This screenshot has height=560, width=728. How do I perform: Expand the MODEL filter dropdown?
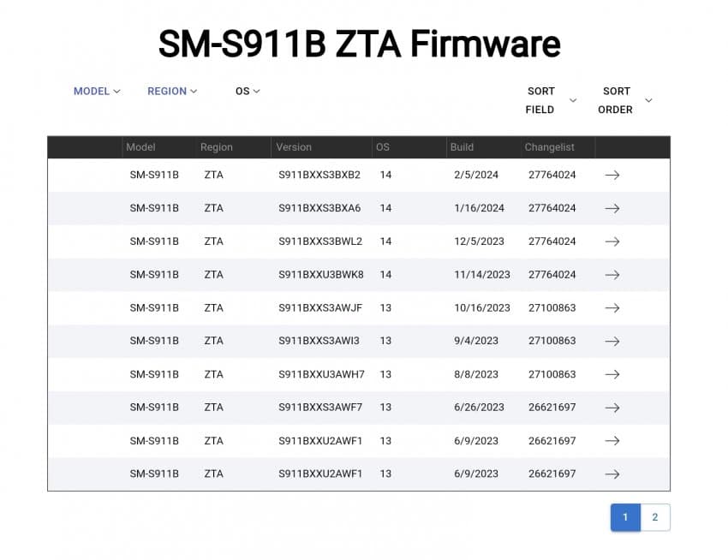coord(97,92)
